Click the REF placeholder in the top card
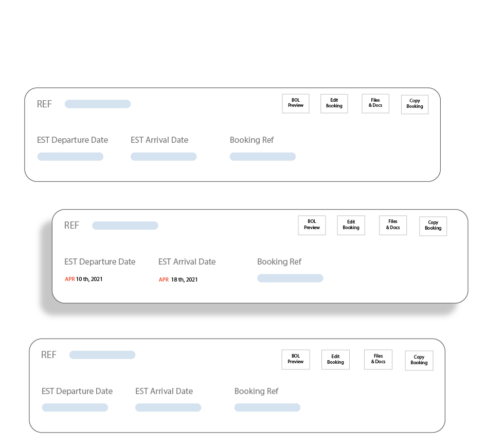The width and height of the screenshot is (485, 448). tap(98, 104)
